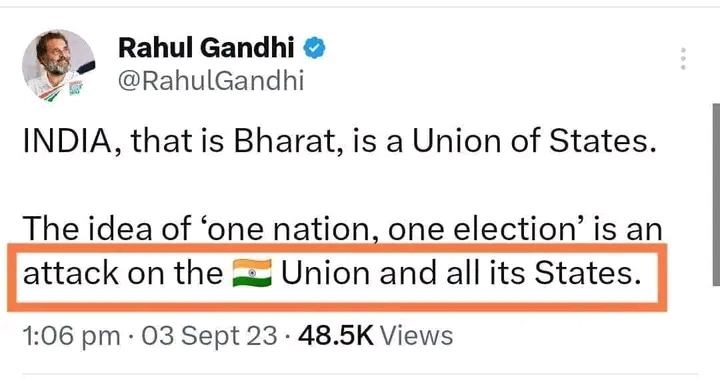
Task: Click the 03 Sept 23 date
Action: [x=209, y=336]
